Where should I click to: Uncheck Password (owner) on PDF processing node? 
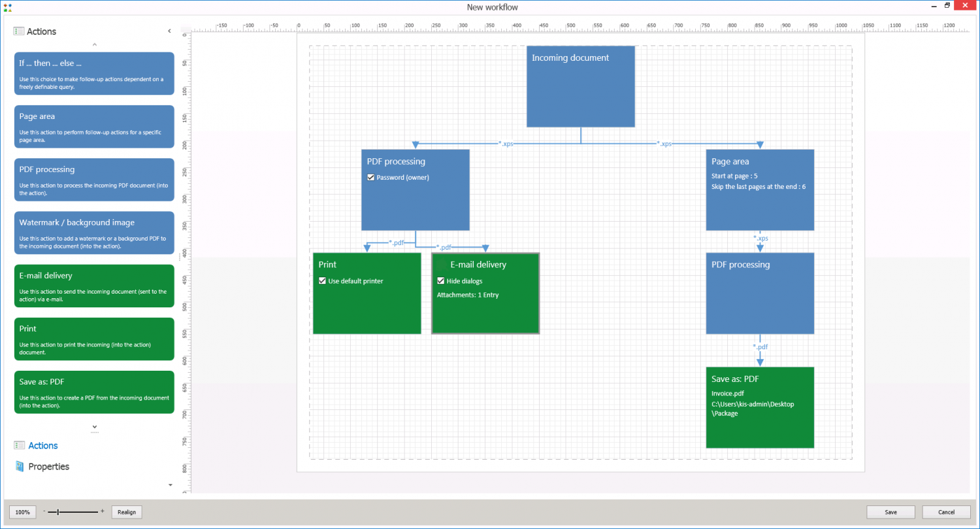tap(370, 177)
